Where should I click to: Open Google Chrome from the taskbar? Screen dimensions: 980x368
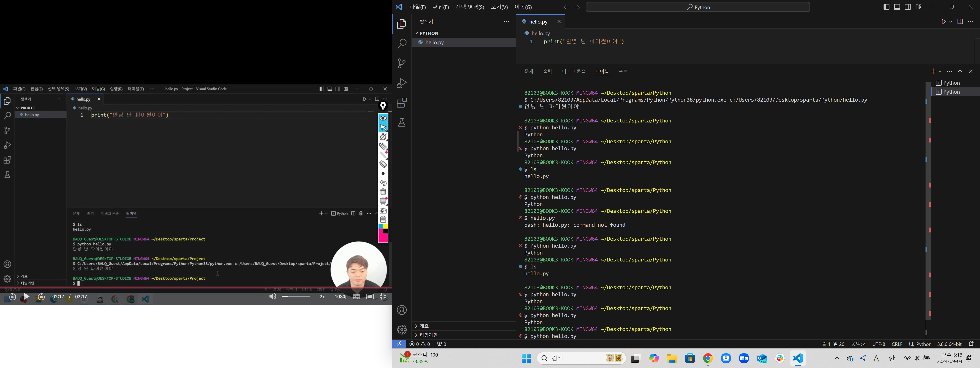tap(708, 358)
